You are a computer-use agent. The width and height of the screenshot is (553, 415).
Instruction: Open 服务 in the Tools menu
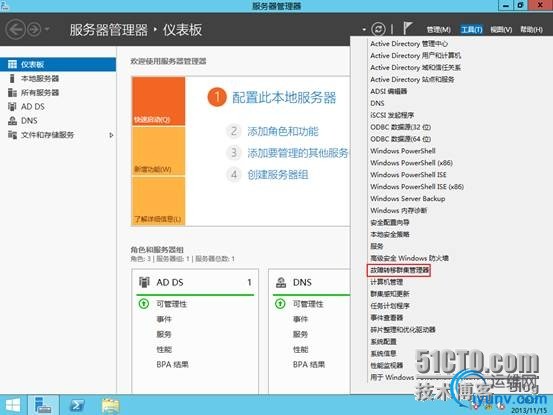pyautogui.click(x=377, y=246)
